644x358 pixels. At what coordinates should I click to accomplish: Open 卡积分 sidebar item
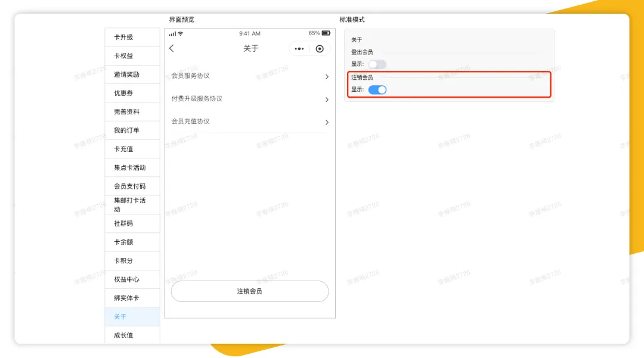tap(132, 261)
